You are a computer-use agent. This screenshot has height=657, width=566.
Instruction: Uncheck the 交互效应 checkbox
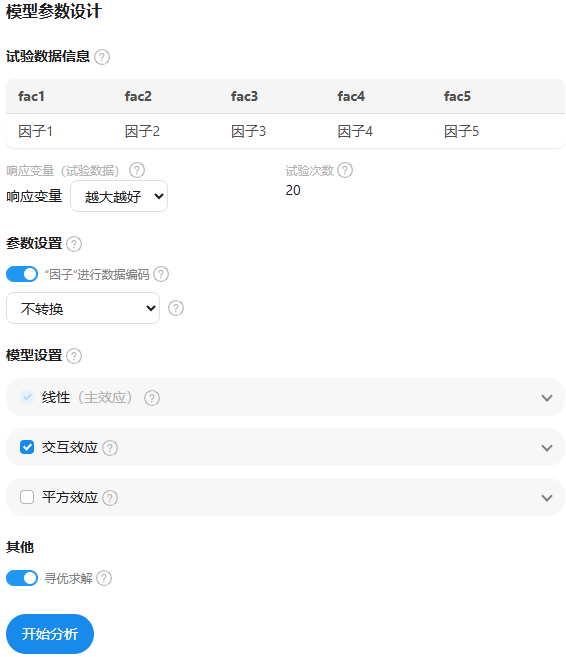click(x=27, y=447)
